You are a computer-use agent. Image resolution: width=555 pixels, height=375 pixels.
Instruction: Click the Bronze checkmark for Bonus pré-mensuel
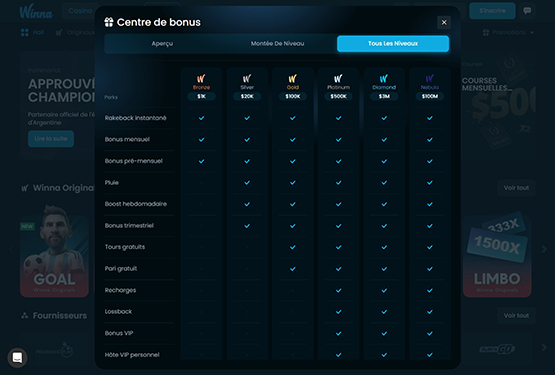click(x=201, y=161)
